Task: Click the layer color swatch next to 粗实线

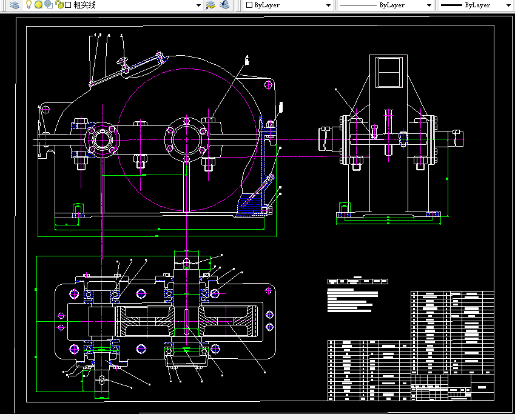Action: click(67, 6)
